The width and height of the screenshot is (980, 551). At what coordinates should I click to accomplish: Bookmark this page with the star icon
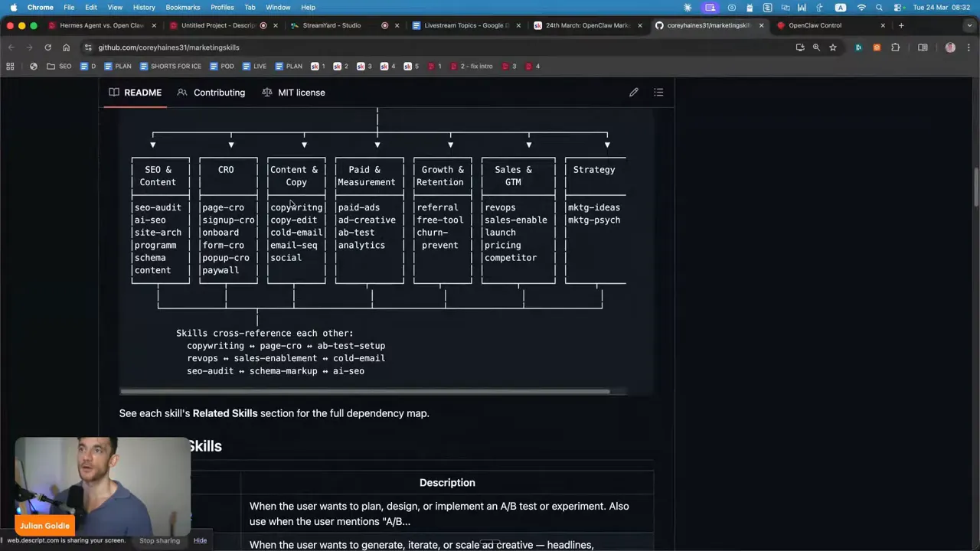click(x=833, y=47)
